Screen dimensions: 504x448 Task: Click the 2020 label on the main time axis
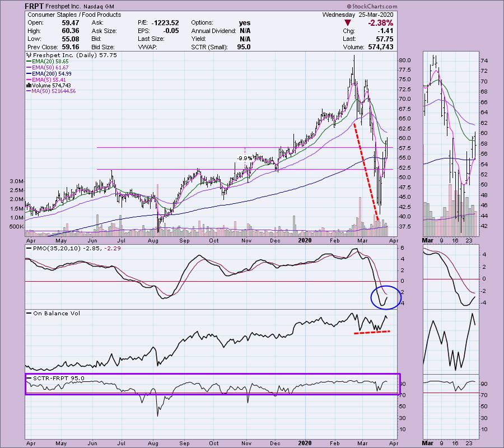pyautogui.click(x=305, y=240)
